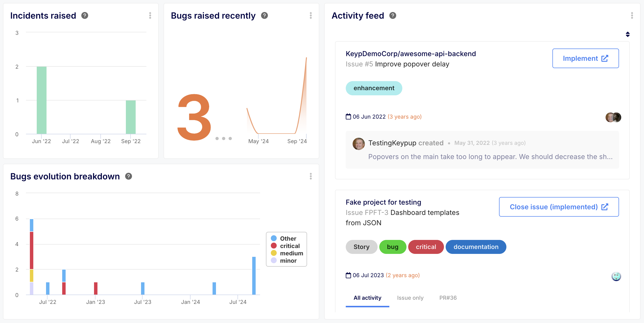Switch to the Issue only tab
644x323 pixels.
pos(410,298)
